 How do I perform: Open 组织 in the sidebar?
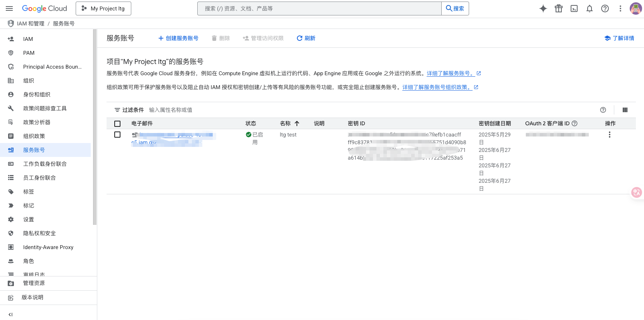pos(46,81)
